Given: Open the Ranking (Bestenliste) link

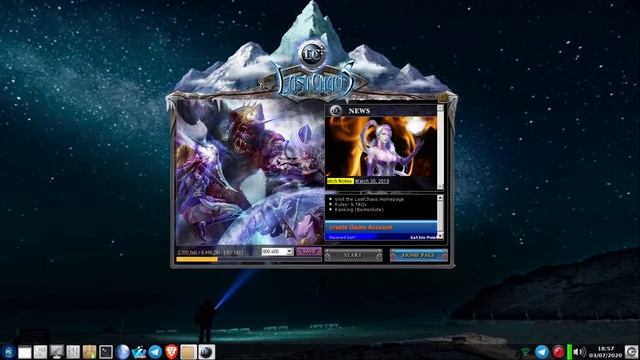Looking at the screenshot, I should [359, 210].
